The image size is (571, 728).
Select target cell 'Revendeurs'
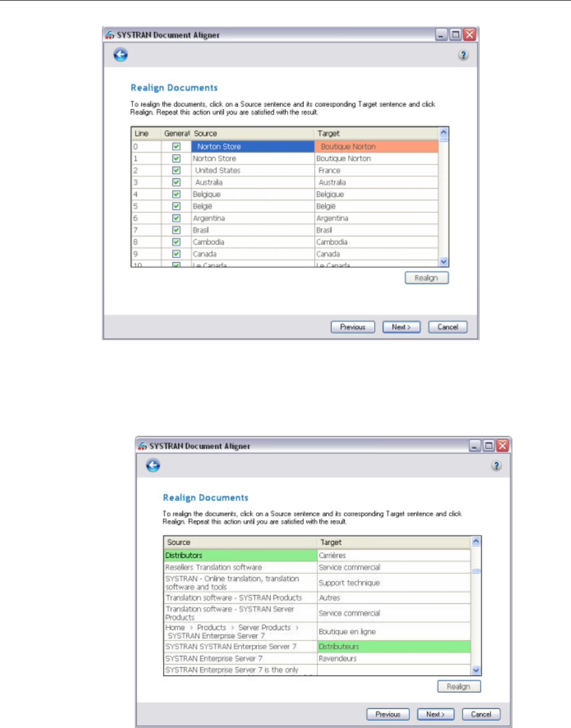[x=394, y=659]
